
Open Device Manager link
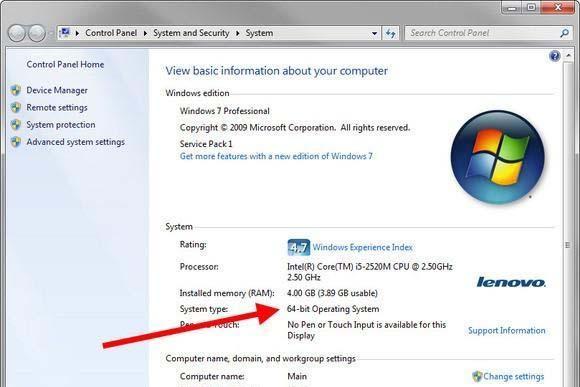pyautogui.click(x=57, y=90)
